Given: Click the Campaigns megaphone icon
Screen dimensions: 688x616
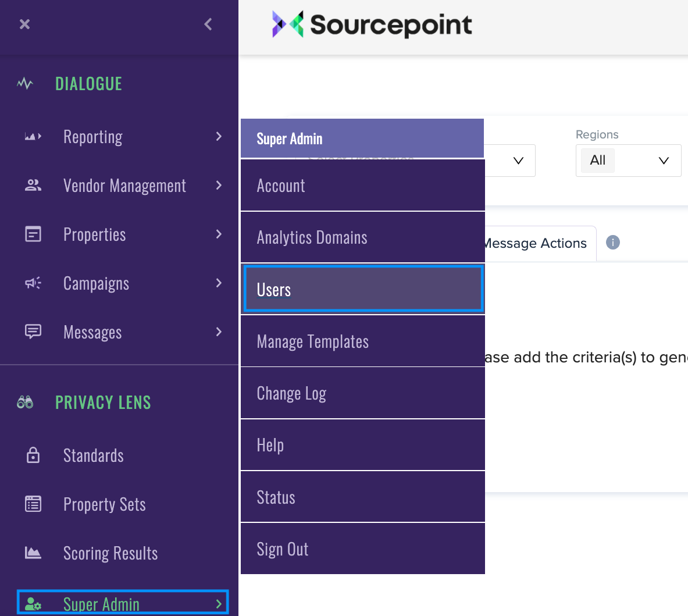Looking at the screenshot, I should (33, 283).
